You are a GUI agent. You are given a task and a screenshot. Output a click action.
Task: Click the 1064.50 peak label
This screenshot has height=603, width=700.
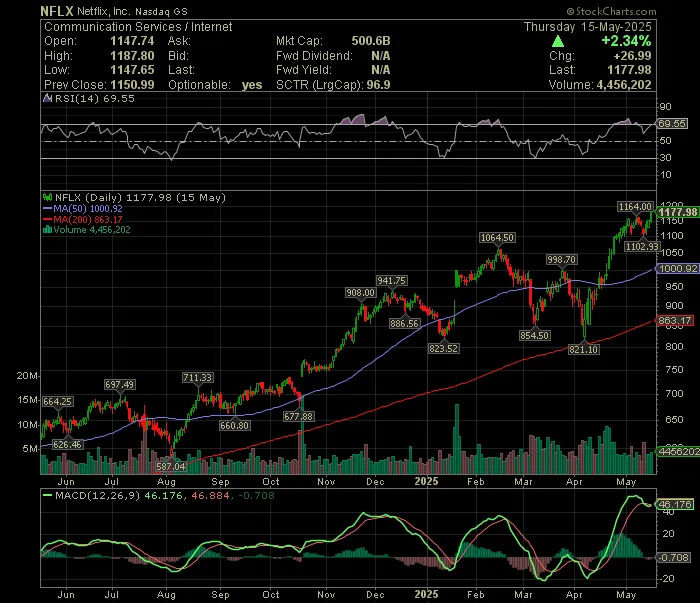pos(497,238)
